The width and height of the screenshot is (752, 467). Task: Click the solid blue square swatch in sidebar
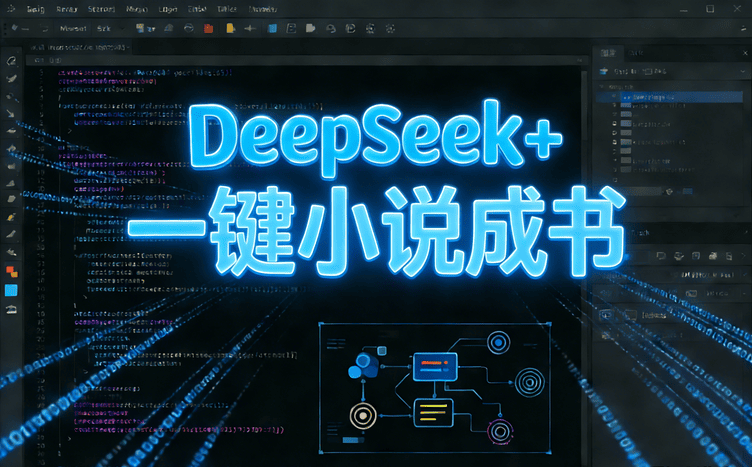click(11, 290)
